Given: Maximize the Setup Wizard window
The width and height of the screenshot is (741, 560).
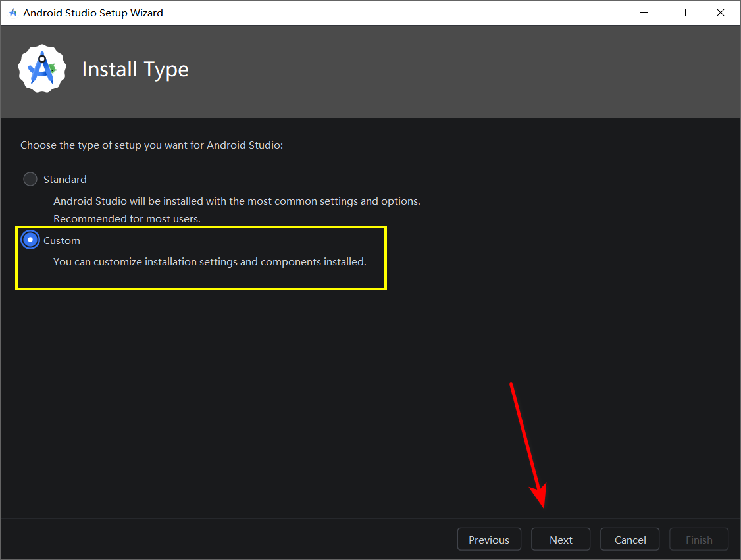Looking at the screenshot, I should 682,13.
